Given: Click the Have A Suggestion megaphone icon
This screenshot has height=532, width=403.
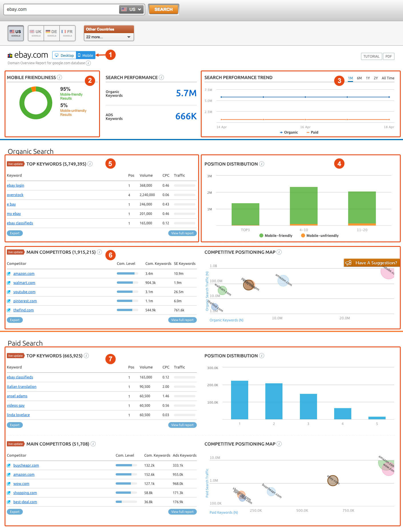Looking at the screenshot, I should pos(348,263).
